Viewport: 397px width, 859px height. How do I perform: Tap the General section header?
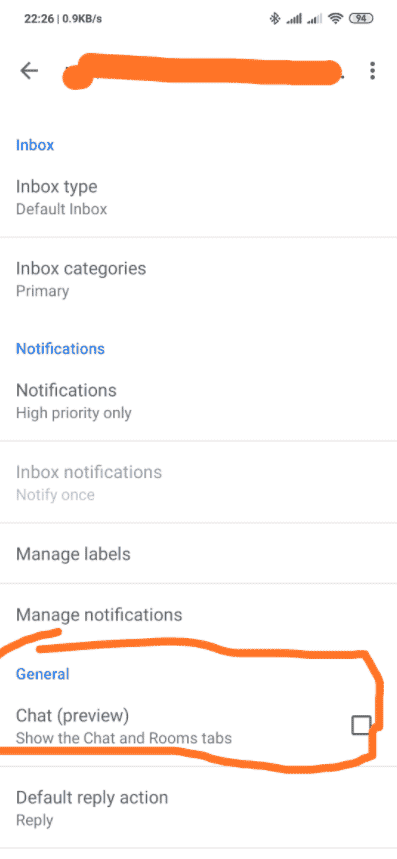43,673
